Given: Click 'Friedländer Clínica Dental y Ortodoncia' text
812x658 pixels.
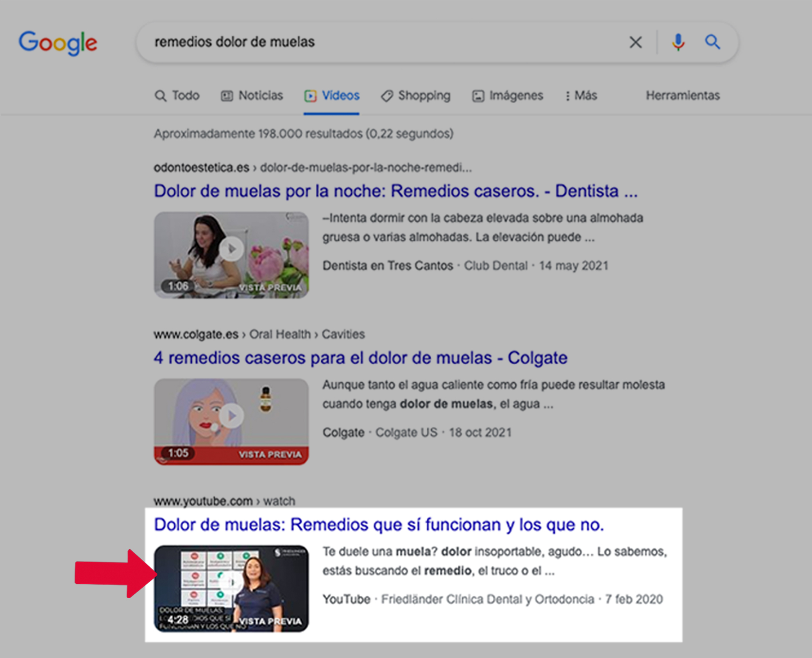Looking at the screenshot, I should [488, 599].
